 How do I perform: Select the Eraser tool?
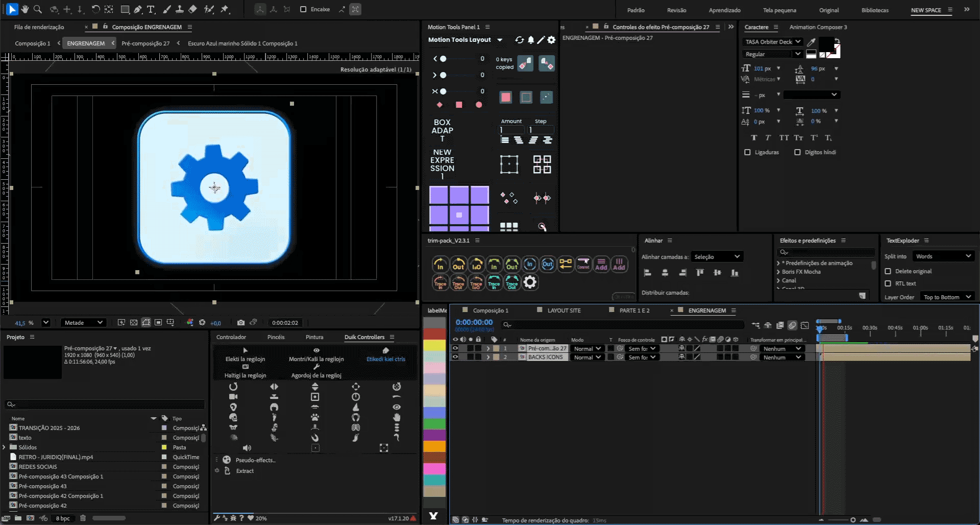click(192, 9)
